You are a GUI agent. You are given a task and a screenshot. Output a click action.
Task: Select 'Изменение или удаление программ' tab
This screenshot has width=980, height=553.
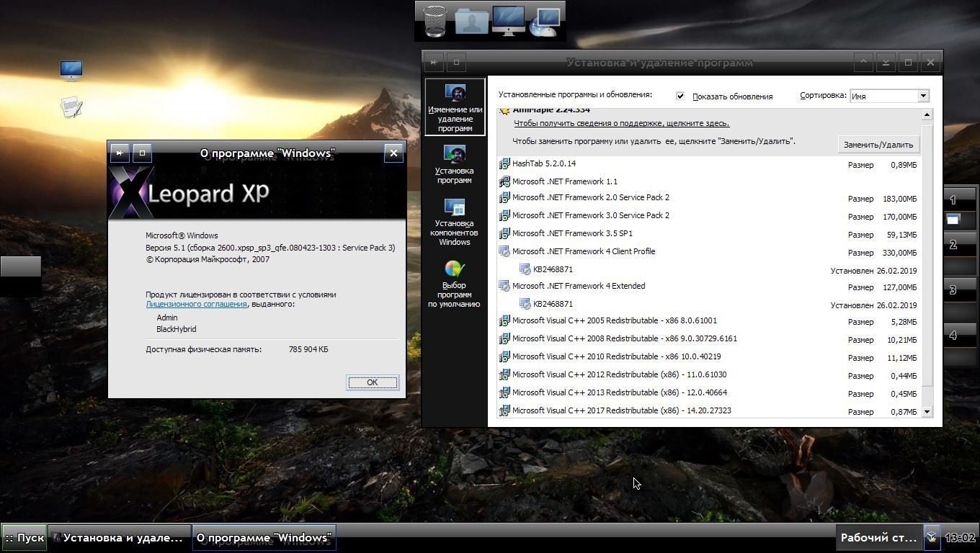[455, 107]
